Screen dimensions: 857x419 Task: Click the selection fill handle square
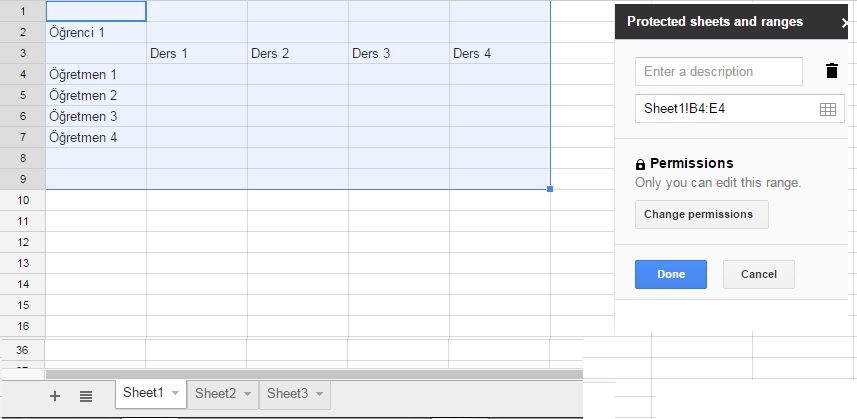(550, 189)
